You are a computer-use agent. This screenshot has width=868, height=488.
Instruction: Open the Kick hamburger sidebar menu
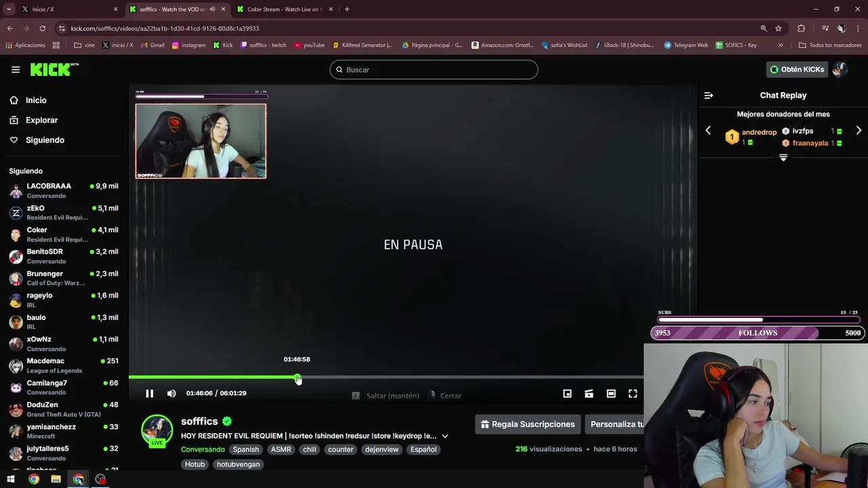pyautogui.click(x=16, y=69)
